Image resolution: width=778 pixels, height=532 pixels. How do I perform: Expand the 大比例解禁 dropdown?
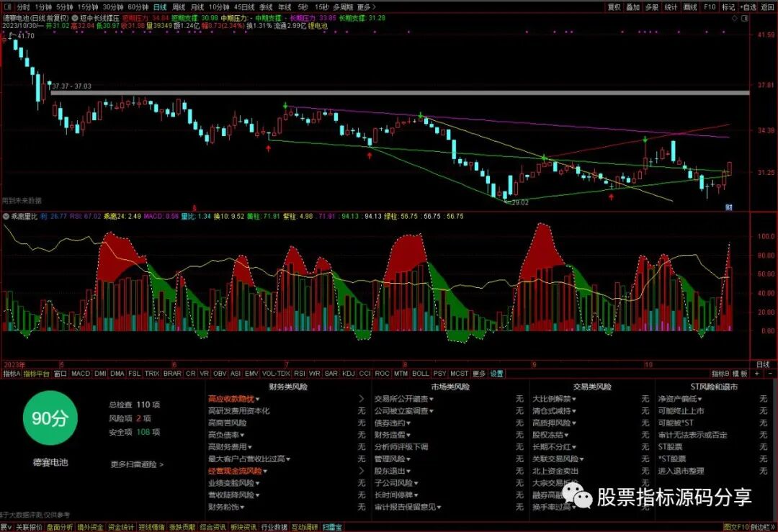(554, 399)
